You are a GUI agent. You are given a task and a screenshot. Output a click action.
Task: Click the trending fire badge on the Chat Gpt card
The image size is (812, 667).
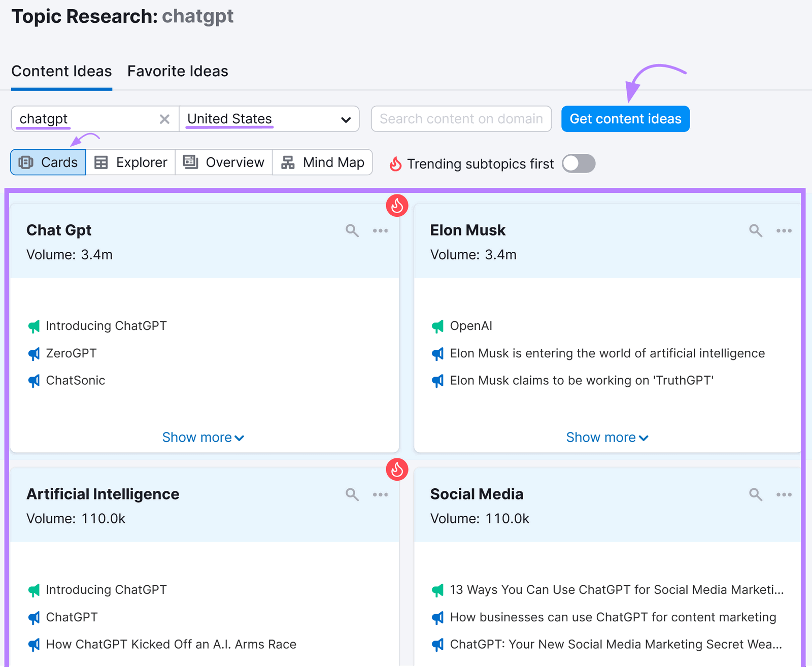[397, 206]
